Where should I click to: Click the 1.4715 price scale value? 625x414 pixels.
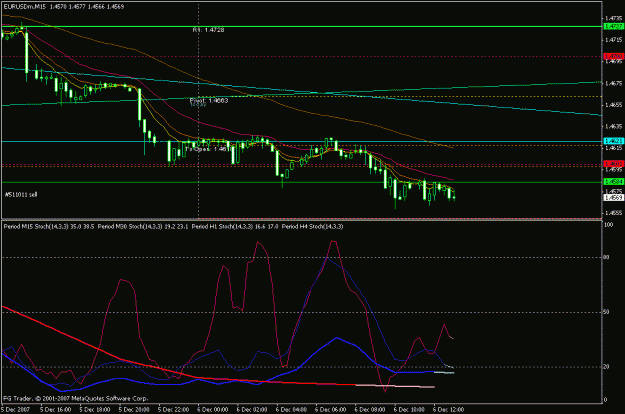[x=613, y=40]
